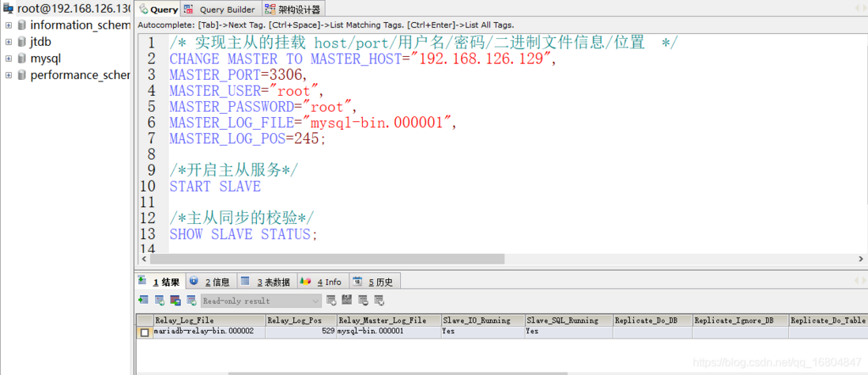Image resolution: width=868 pixels, height=375 pixels.
Task: Switch to the Query Builder tab
Action: point(221,9)
